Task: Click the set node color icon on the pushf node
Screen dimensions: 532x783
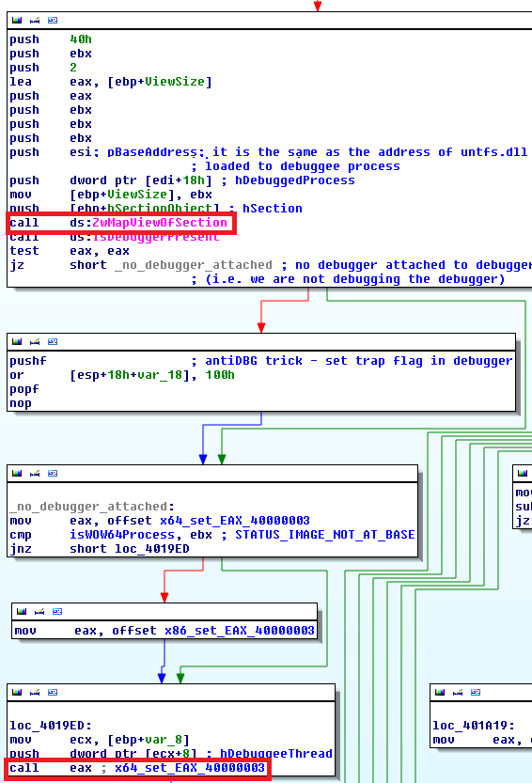Action: (x=17, y=342)
